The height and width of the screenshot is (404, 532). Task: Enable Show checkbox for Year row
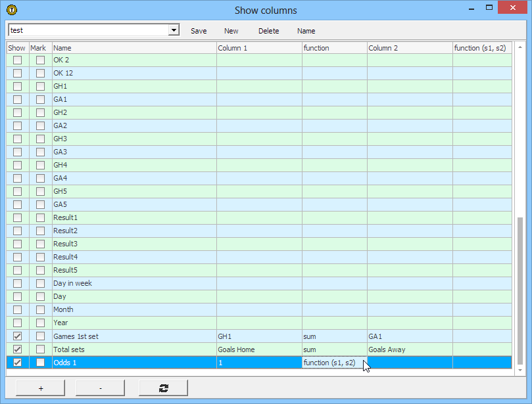pyautogui.click(x=17, y=323)
